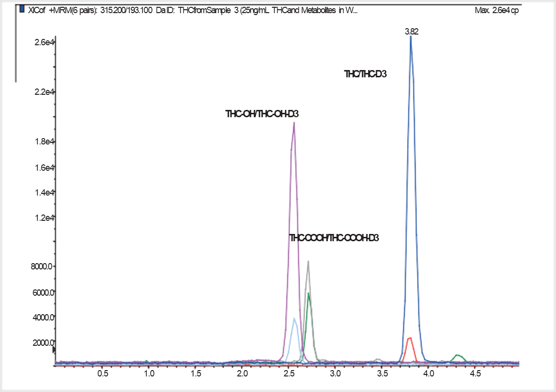The width and height of the screenshot is (556, 392).
Task: Click the purple THC-OH peak apex
Action: pos(294,124)
